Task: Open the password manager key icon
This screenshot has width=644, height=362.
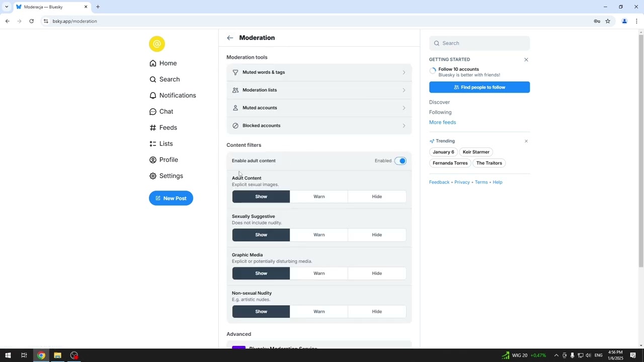Action: [597, 21]
